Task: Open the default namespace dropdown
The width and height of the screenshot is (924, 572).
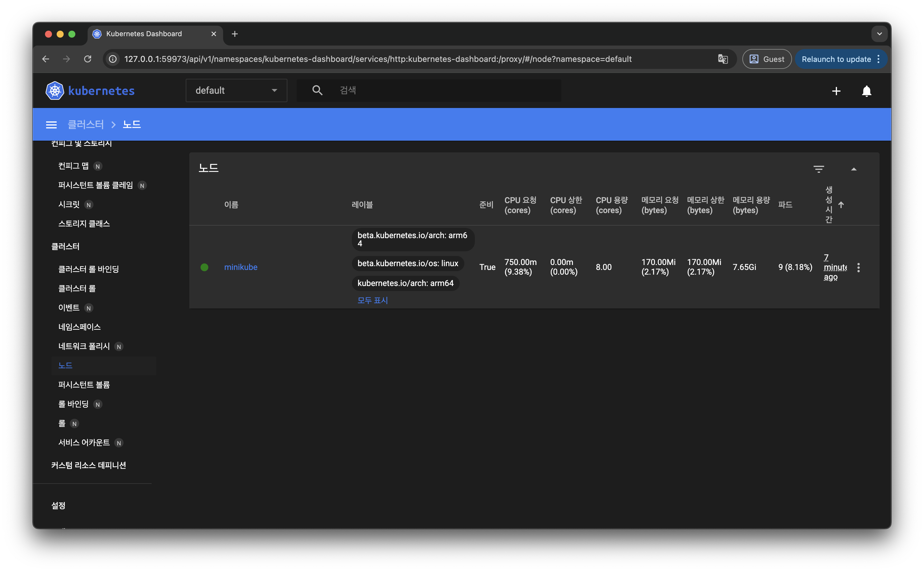Action: pyautogui.click(x=236, y=90)
